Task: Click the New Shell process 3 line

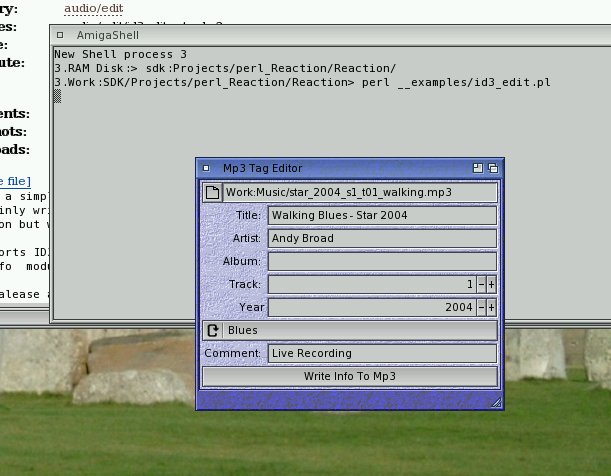Action: (x=120, y=54)
